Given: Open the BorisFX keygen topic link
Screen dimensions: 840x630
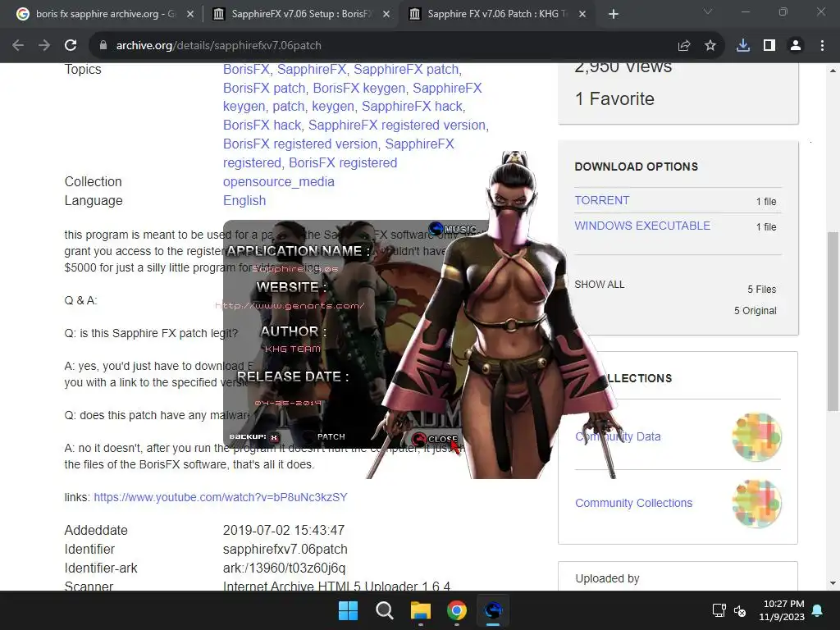Looking at the screenshot, I should (359, 88).
